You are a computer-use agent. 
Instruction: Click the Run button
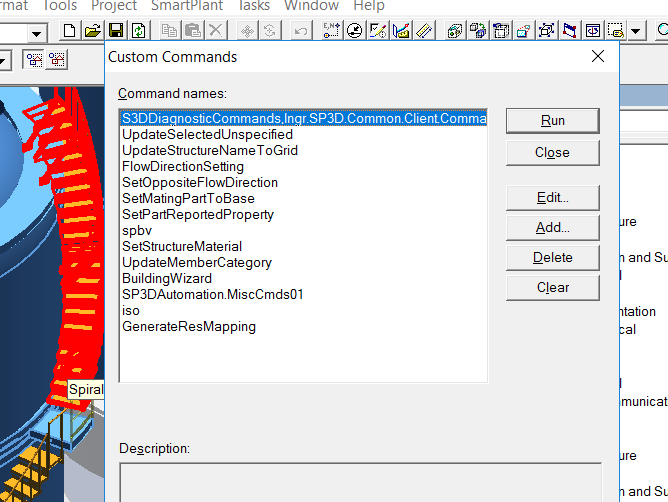553,121
